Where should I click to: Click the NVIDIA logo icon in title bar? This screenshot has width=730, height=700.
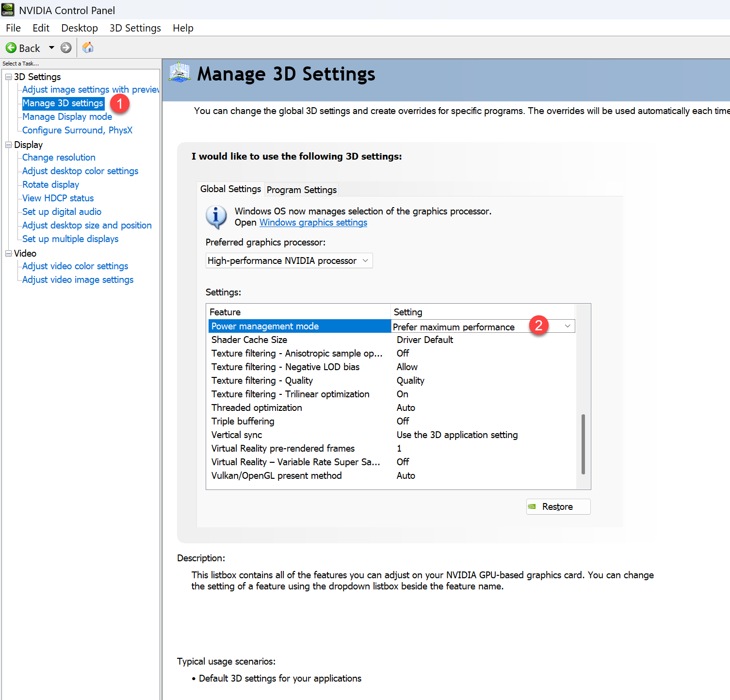(x=8, y=10)
